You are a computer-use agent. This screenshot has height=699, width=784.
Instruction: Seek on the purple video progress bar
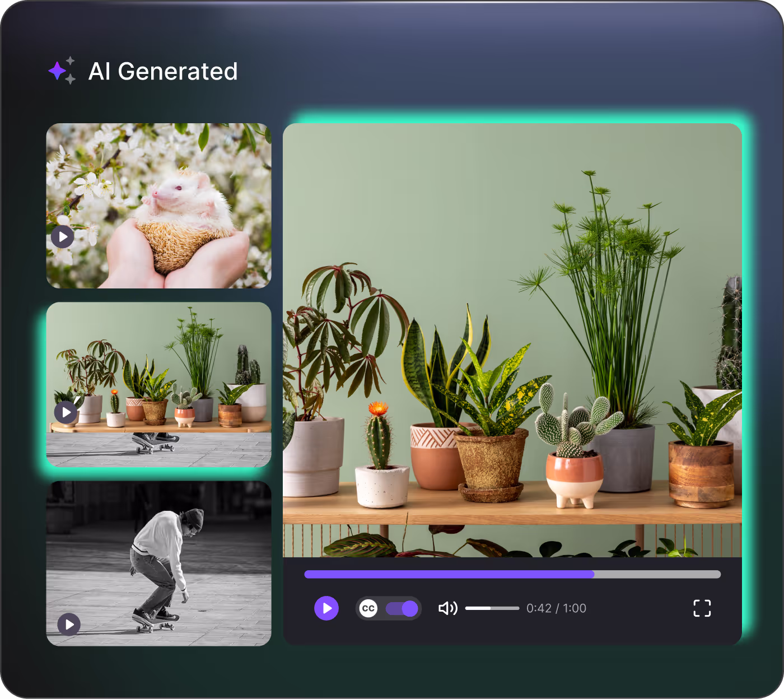point(512,574)
